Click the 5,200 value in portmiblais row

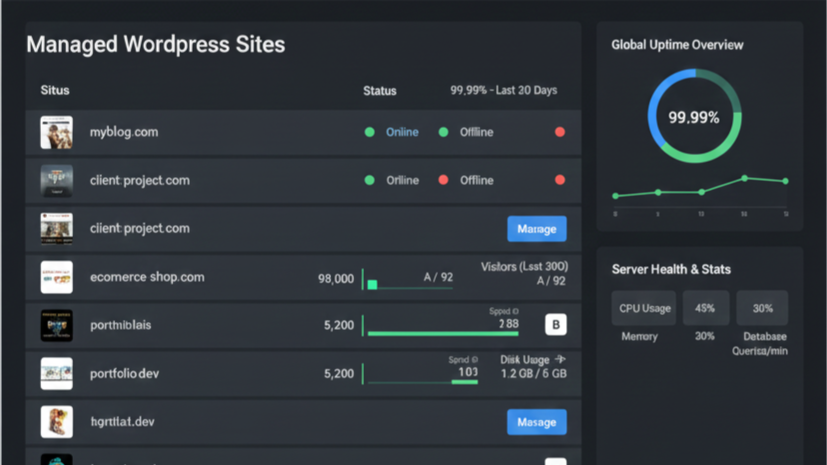click(x=339, y=325)
